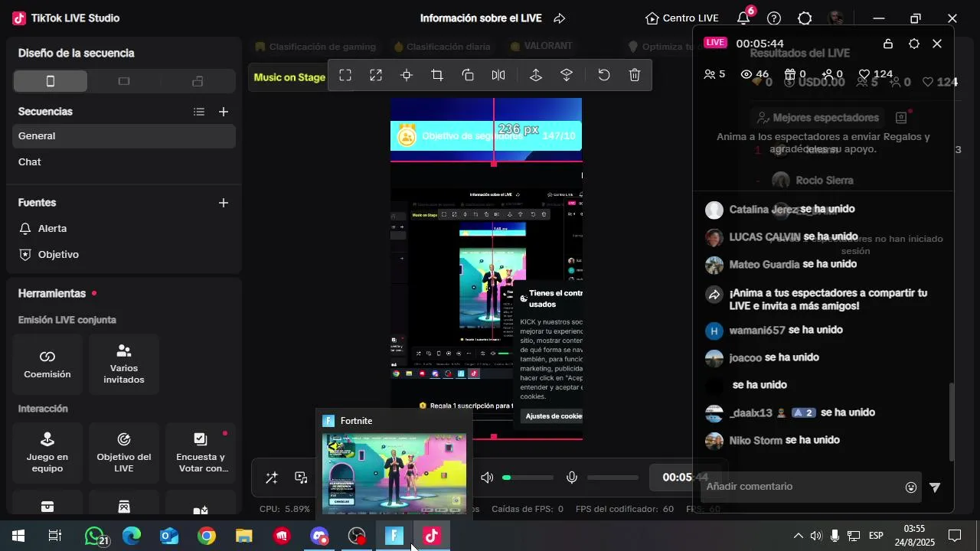Reset the source transformation
This screenshot has width=980, height=551.
click(604, 75)
